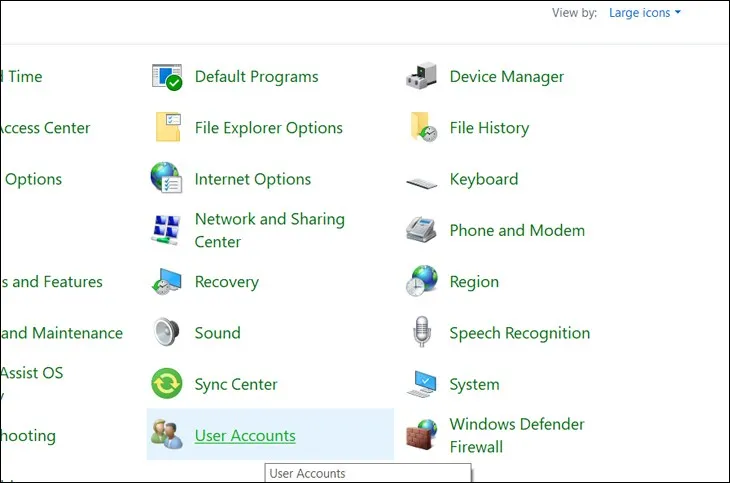Open the Phone and Modem link

(x=517, y=231)
